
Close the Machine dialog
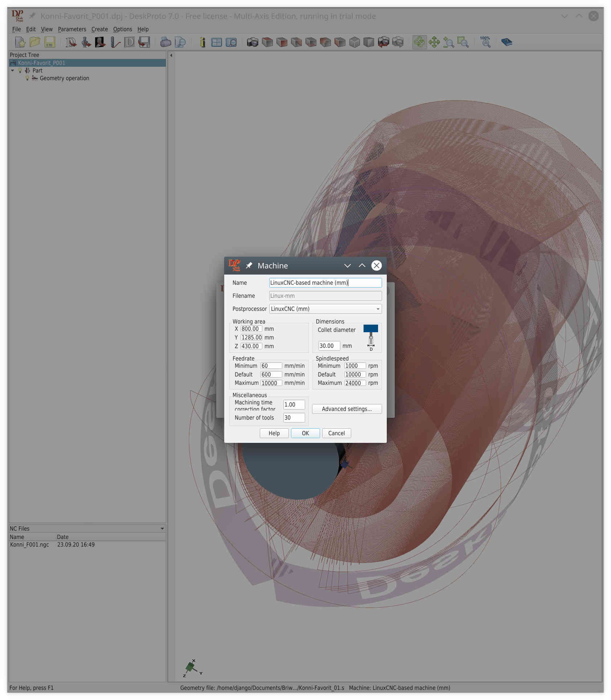(376, 265)
